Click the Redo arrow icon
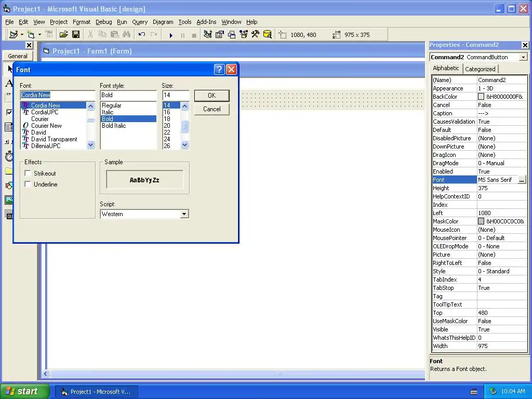Screen dimensions: 532x399 coord(154,34)
